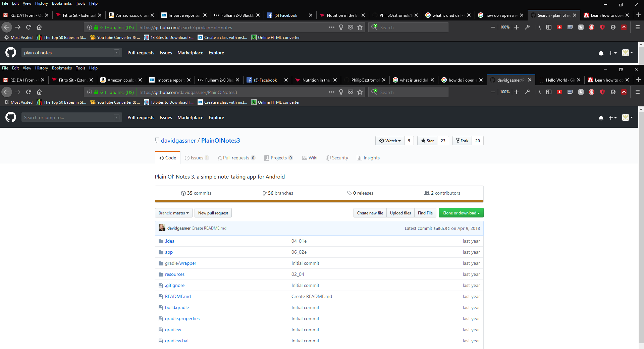Image resolution: width=644 pixels, height=349 pixels.
Task: Go to home page in the lower browser window
Action: pyautogui.click(x=39, y=92)
